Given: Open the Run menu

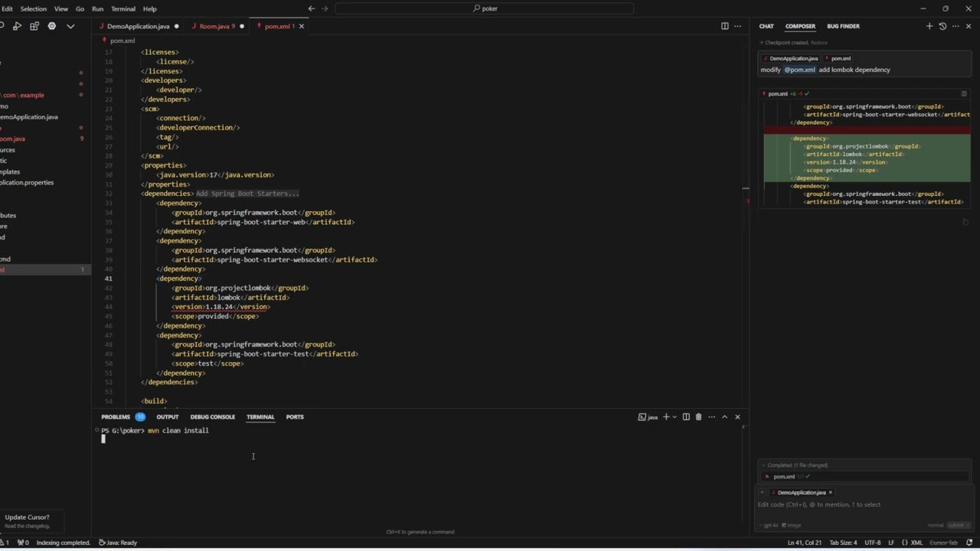Looking at the screenshot, I should point(97,8).
